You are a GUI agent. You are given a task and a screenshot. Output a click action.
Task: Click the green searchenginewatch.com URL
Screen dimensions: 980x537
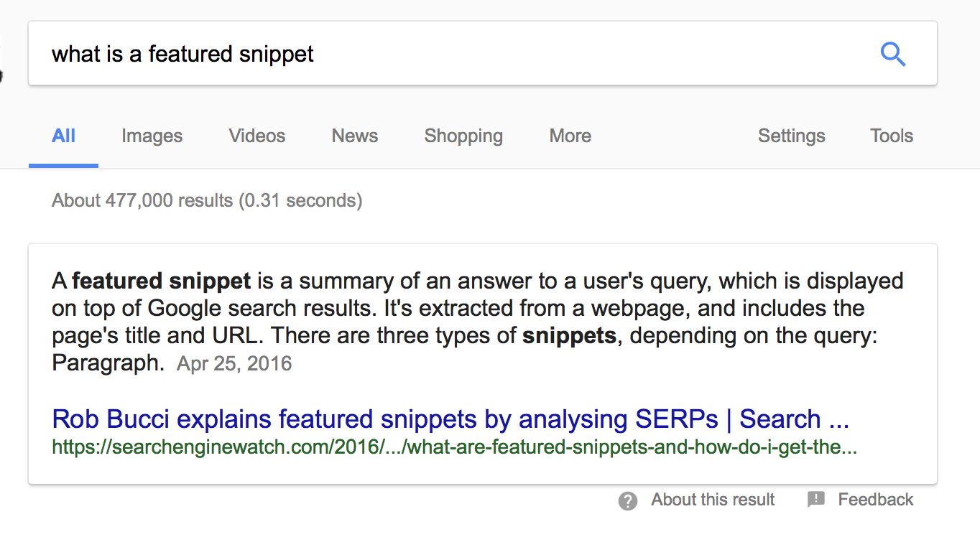[x=454, y=448]
